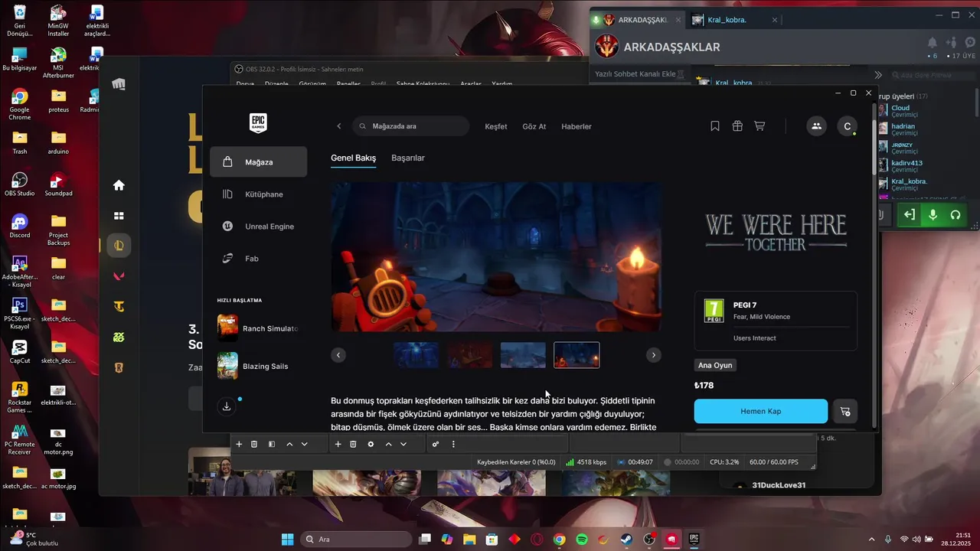Add game to cart icon beside Hemen Kap
Screen dimensions: 980x551
click(x=845, y=411)
